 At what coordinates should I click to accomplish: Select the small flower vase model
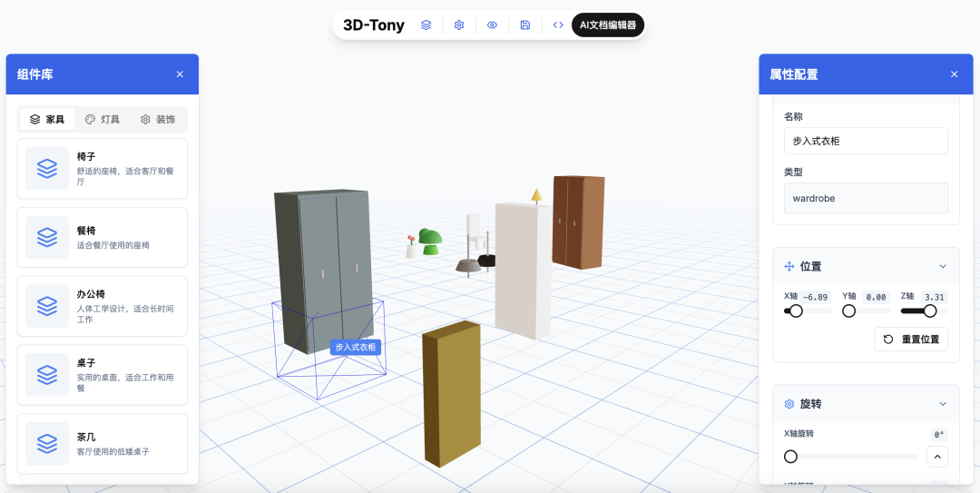411,247
